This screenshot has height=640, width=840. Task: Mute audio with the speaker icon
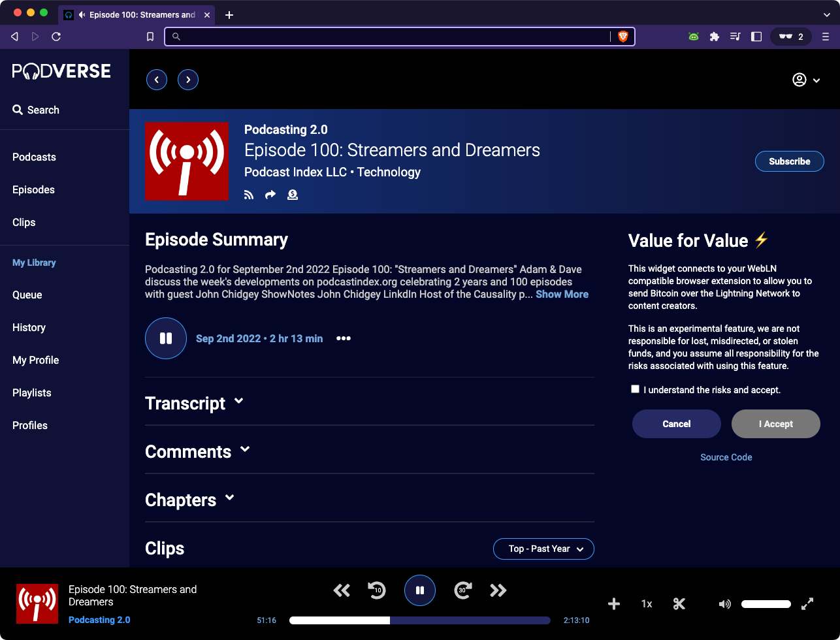click(x=724, y=604)
